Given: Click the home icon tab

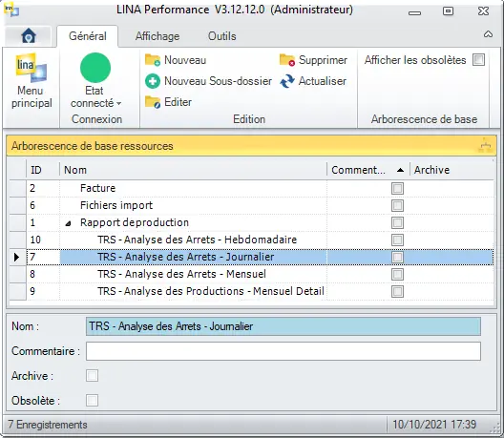Looking at the screenshot, I should pos(29,35).
